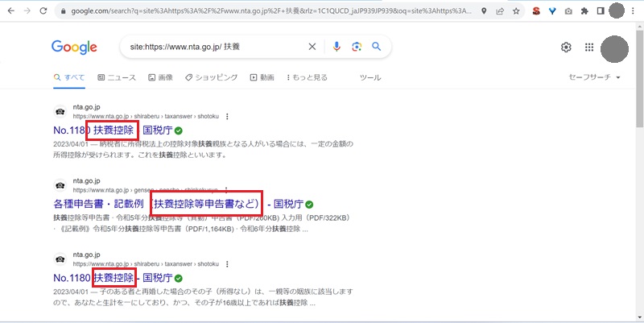644x323 pixels.
Task: Search by image with Google Lens icon
Action: pos(357,47)
